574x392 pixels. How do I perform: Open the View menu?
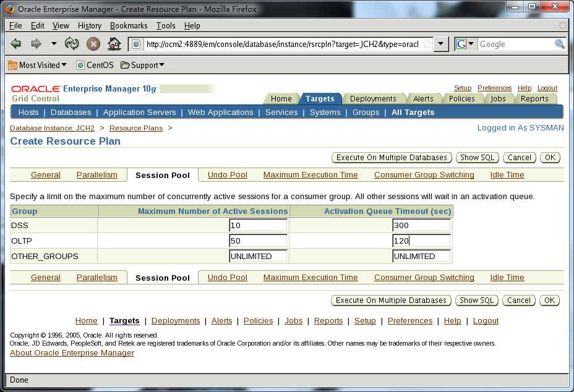point(61,25)
